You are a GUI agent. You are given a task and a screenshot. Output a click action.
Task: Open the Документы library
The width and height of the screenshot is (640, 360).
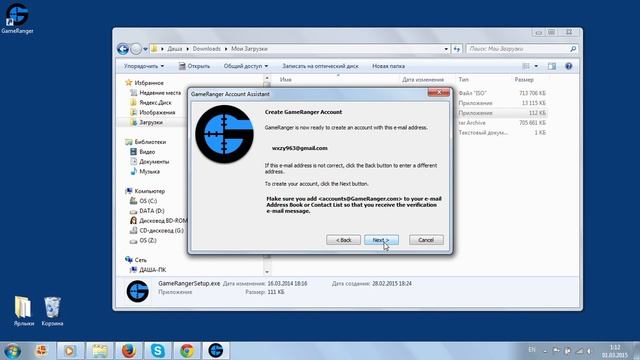(x=154, y=162)
